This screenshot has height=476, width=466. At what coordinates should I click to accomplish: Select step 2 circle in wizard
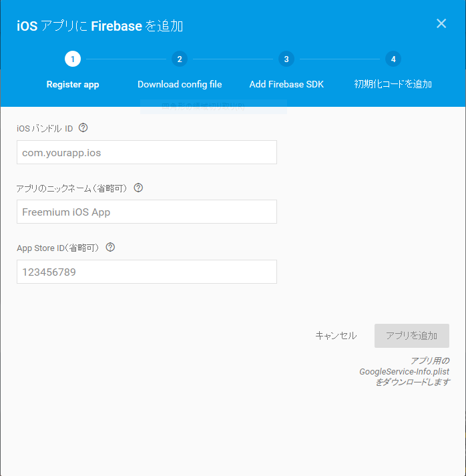click(180, 59)
